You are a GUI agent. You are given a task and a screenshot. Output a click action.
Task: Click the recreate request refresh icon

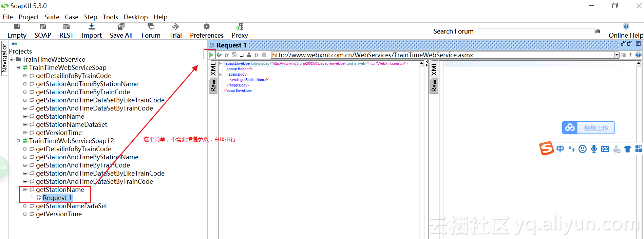coord(234,55)
